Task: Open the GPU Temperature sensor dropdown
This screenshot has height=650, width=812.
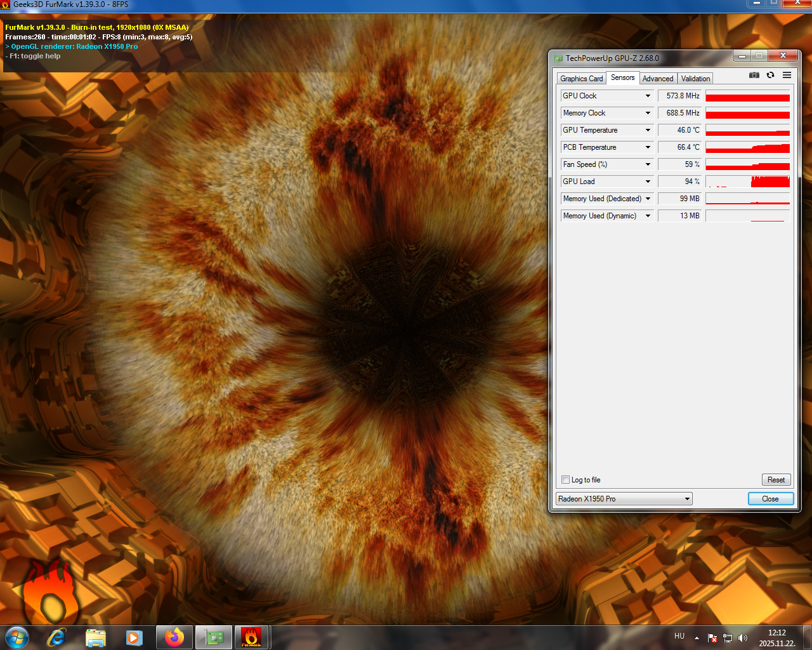Action: 648,130
